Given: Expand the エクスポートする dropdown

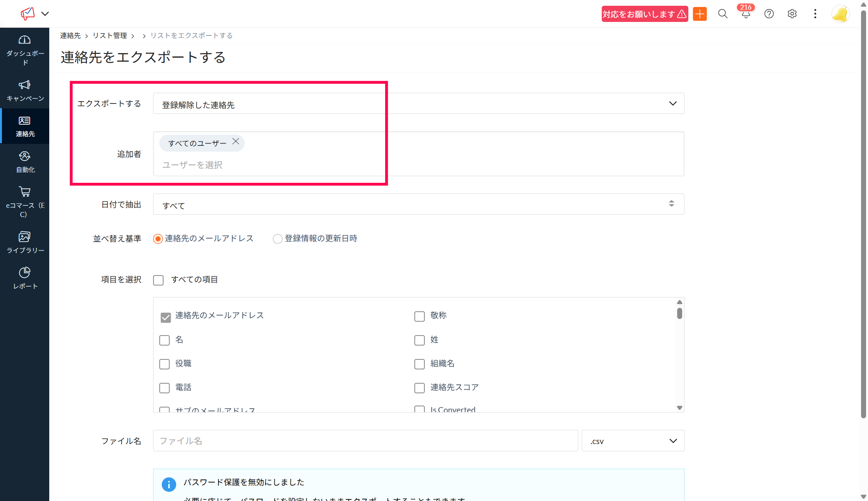Looking at the screenshot, I should coord(418,104).
